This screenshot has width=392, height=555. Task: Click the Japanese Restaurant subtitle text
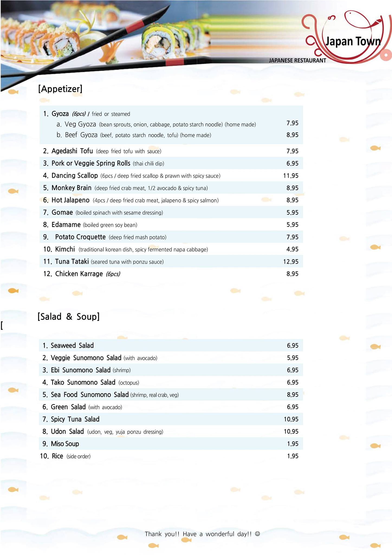pos(297,60)
